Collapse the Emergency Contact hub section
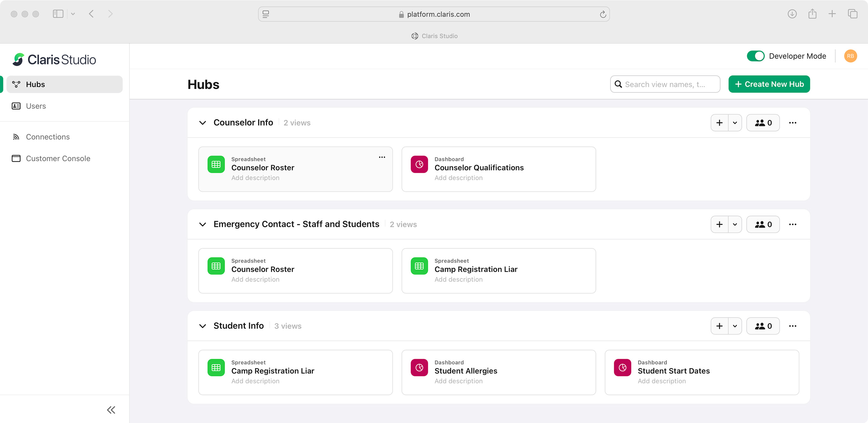The height and width of the screenshot is (423, 868). 202,224
